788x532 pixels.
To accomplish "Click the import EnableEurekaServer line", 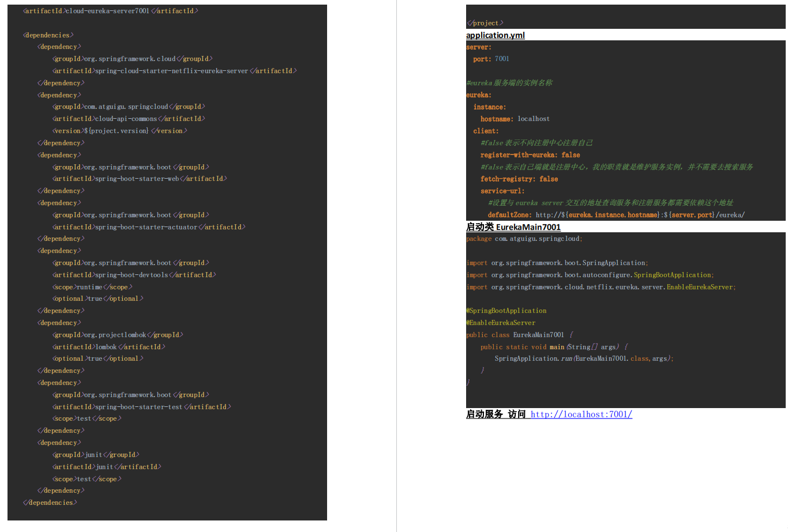I will (x=601, y=287).
